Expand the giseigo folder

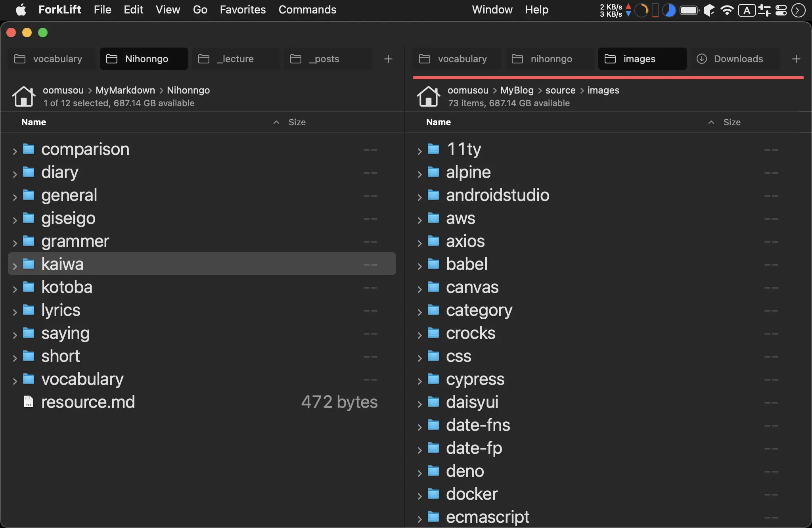coord(15,220)
